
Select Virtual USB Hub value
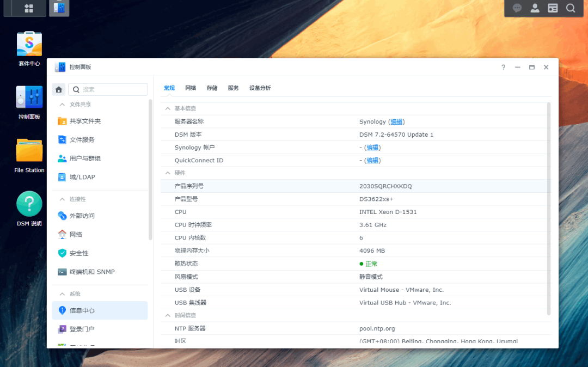pyautogui.click(x=405, y=303)
